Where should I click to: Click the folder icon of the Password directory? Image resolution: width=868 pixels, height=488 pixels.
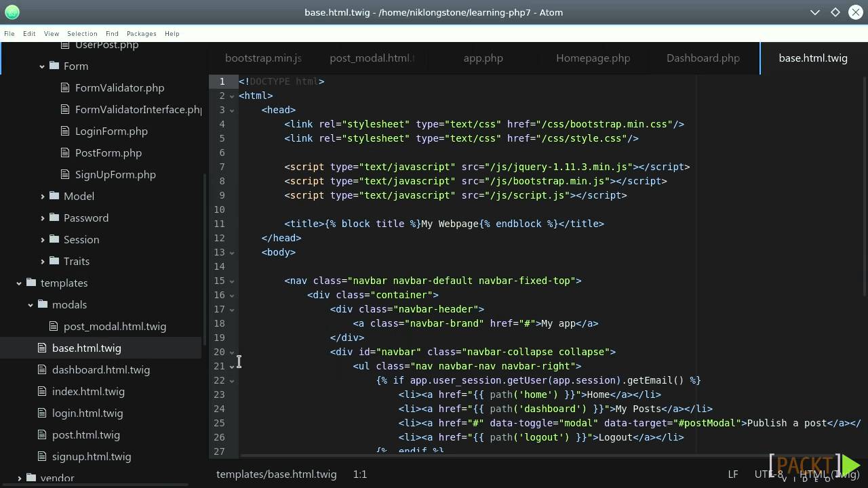(54, 218)
